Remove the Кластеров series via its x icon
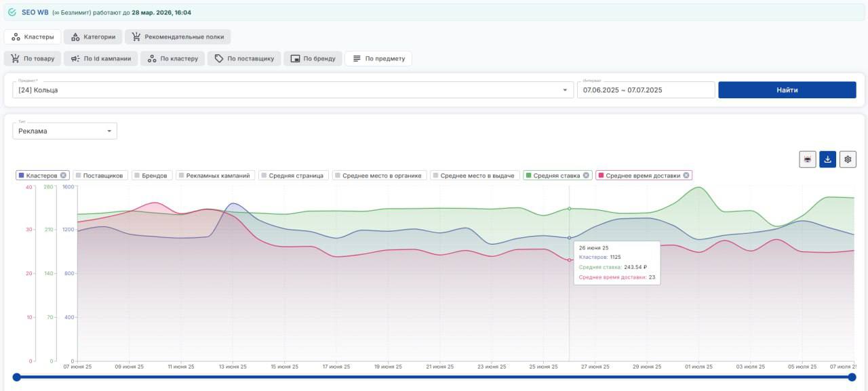Image resolution: width=868 pixels, height=391 pixels. tap(63, 176)
